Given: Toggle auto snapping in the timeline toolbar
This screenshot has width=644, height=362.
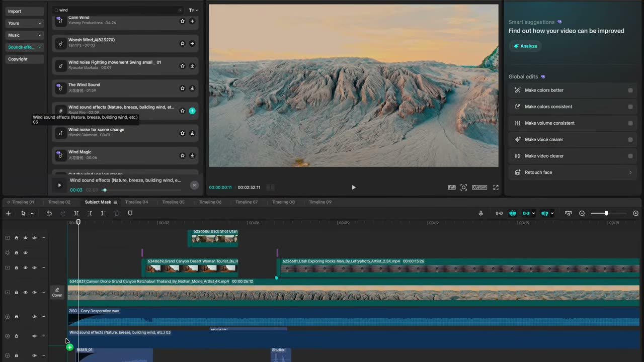Looking at the screenshot, I should point(513,213).
